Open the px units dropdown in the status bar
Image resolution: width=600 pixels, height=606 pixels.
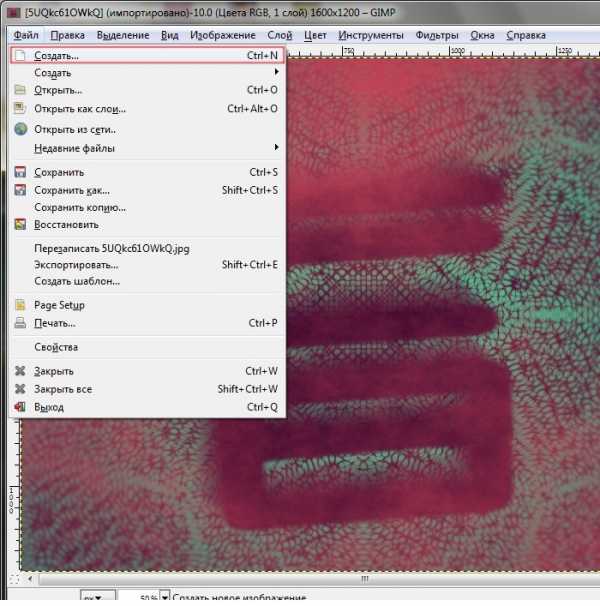tap(97, 597)
